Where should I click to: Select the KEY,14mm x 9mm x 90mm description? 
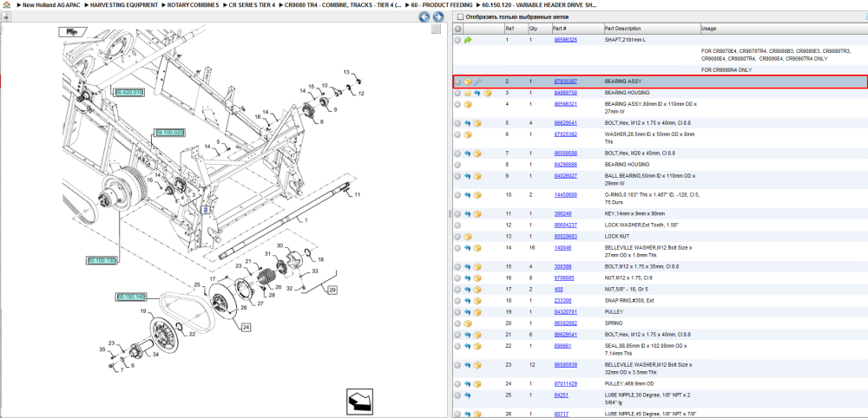[635, 214]
